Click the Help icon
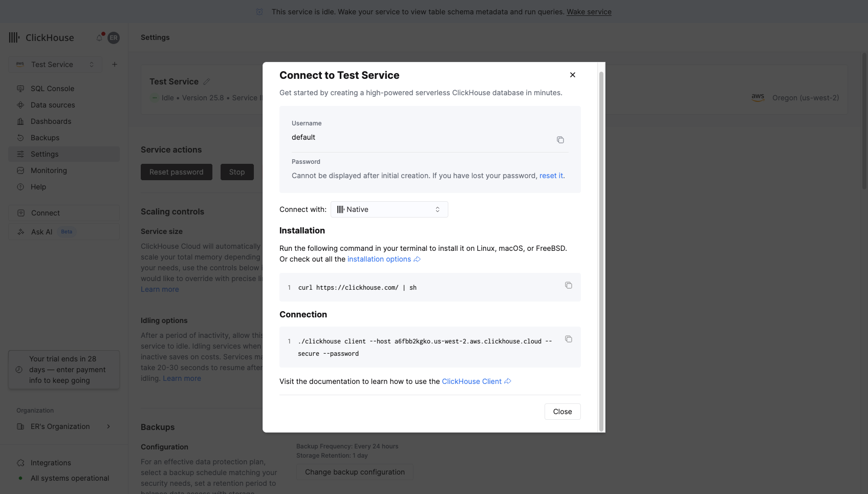 pyautogui.click(x=20, y=187)
